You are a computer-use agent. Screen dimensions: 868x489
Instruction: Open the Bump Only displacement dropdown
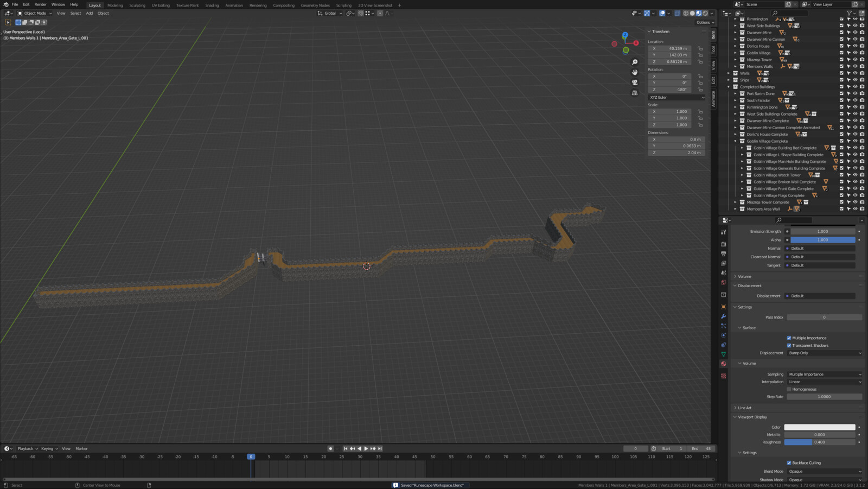tap(825, 353)
